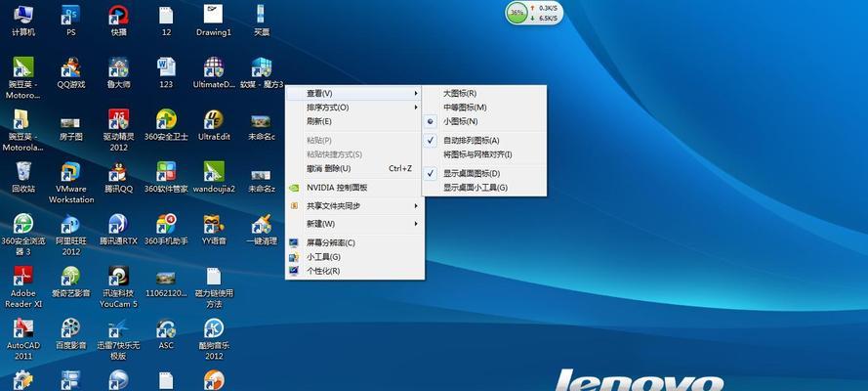The width and height of the screenshot is (868, 391).
Task: Expand the 查看(V) submenu
Action: tap(354, 94)
